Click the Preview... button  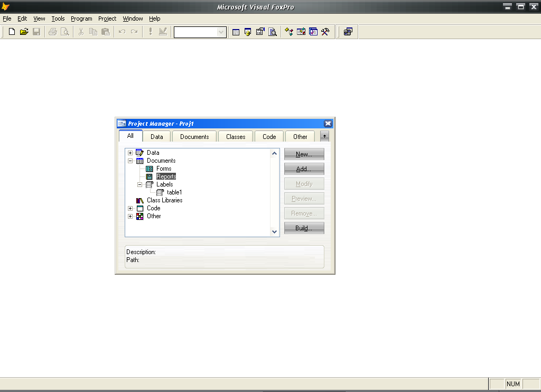tap(304, 199)
